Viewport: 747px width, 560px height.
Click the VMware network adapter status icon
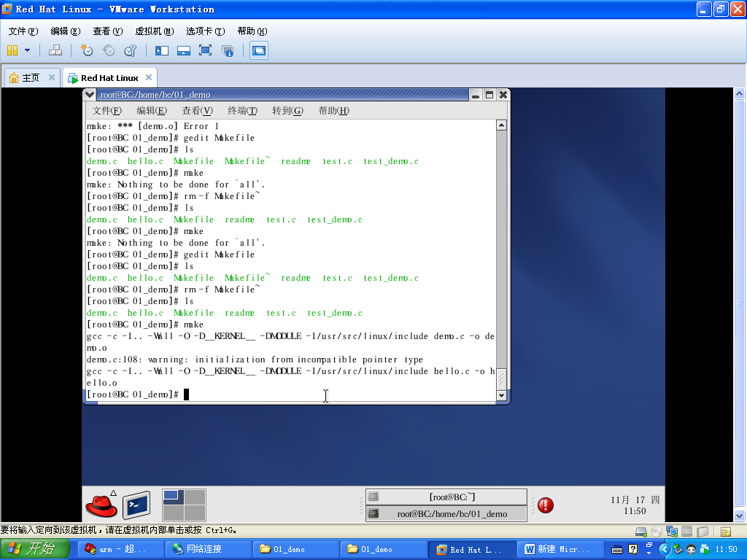click(672, 532)
